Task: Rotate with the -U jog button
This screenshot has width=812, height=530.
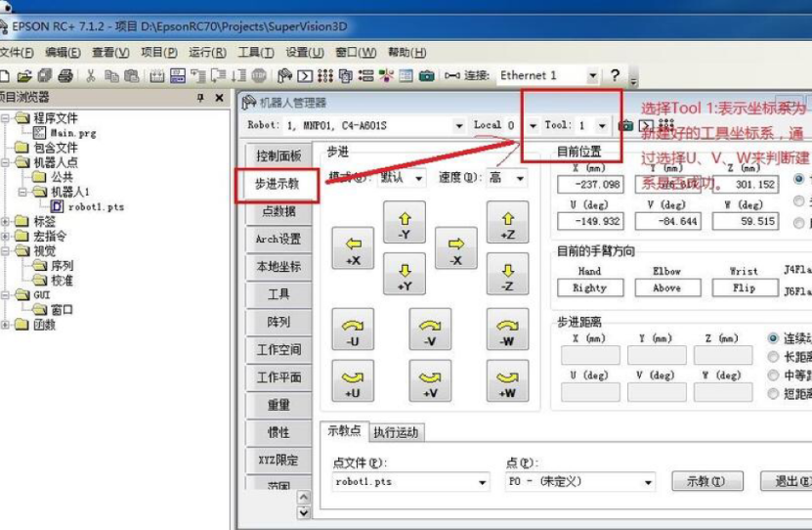Action: [353, 330]
